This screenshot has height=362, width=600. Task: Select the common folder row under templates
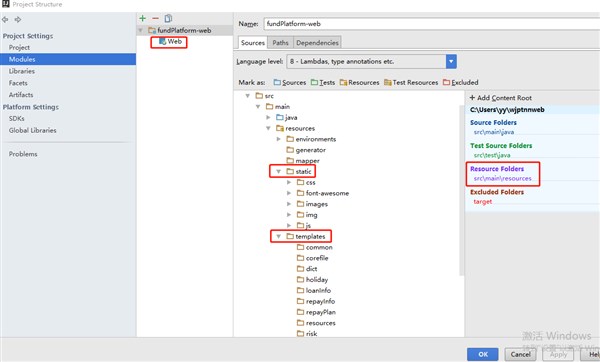point(315,247)
